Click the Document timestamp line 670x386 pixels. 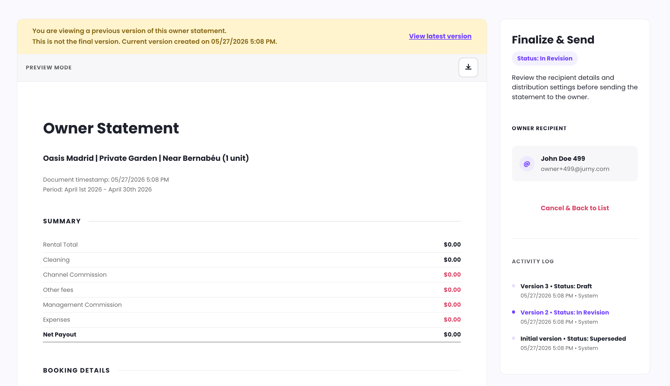(x=106, y=180)
